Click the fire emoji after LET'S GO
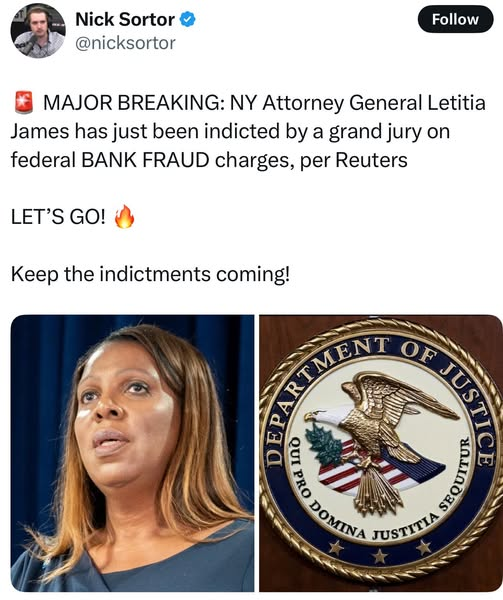 click(125, 217)
